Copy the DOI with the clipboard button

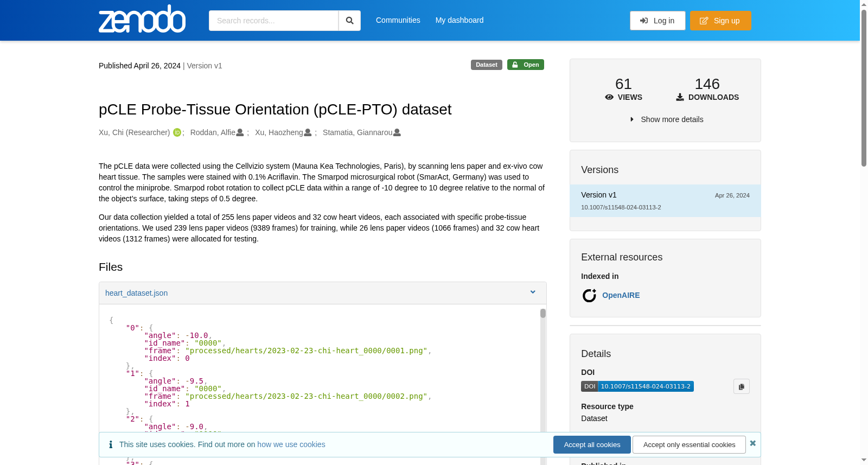[x=742, y=386]
